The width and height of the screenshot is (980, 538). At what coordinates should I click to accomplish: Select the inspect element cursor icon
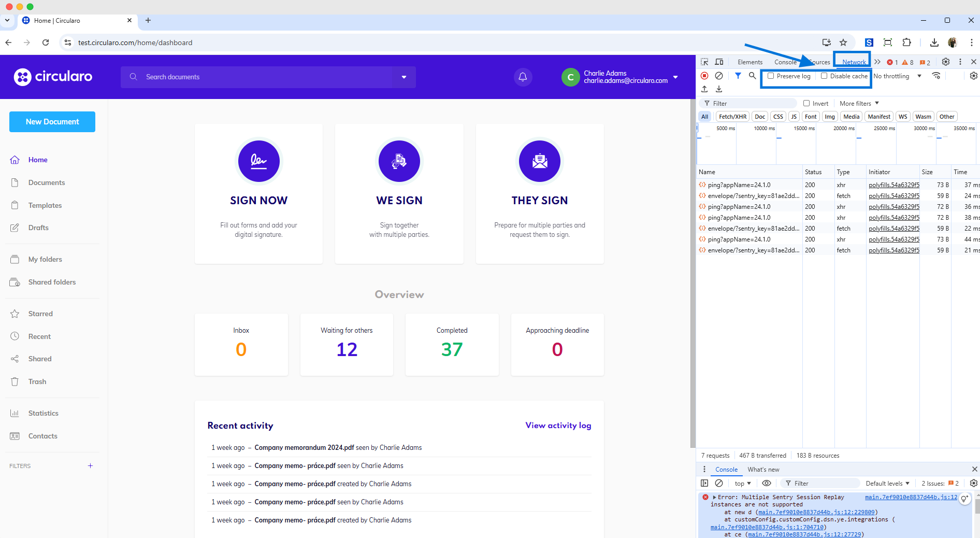(x=704, y=62)
